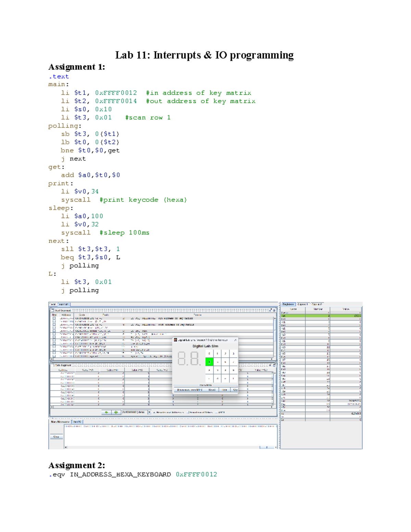This screenshot has height=532, width=411.
Task: Click the green forward arrow to next memory range
Action: 116,412
